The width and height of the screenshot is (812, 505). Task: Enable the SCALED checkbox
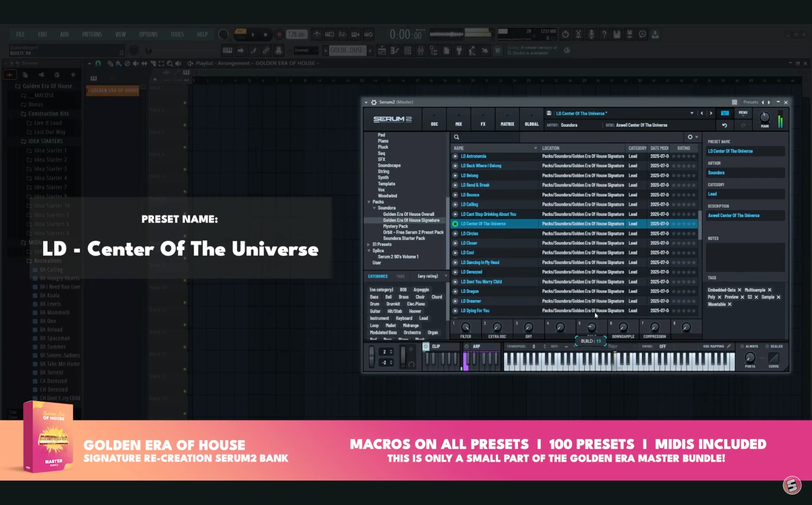click(767, 346)
